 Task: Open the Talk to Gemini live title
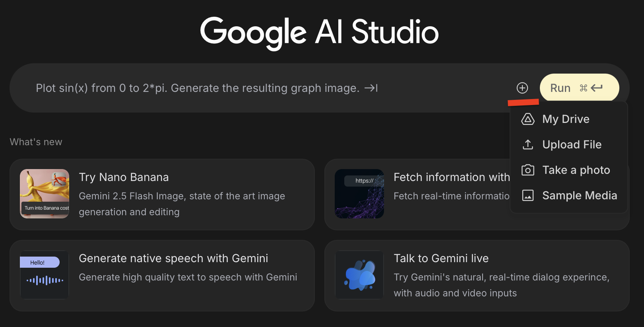click(441, 258)
